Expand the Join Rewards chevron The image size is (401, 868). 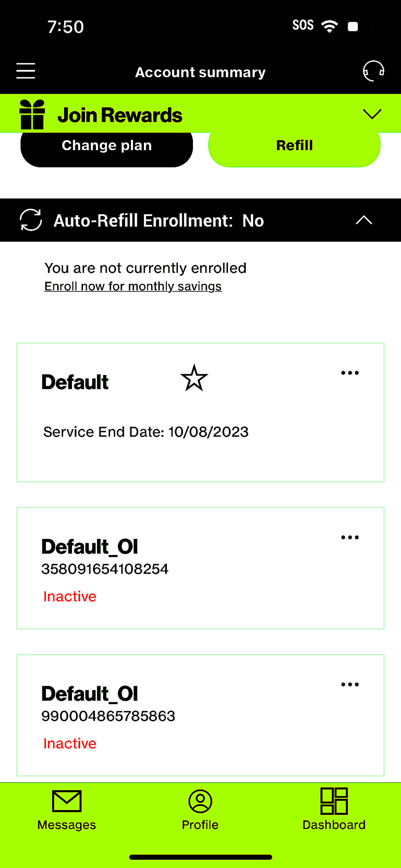coord(372,114)
